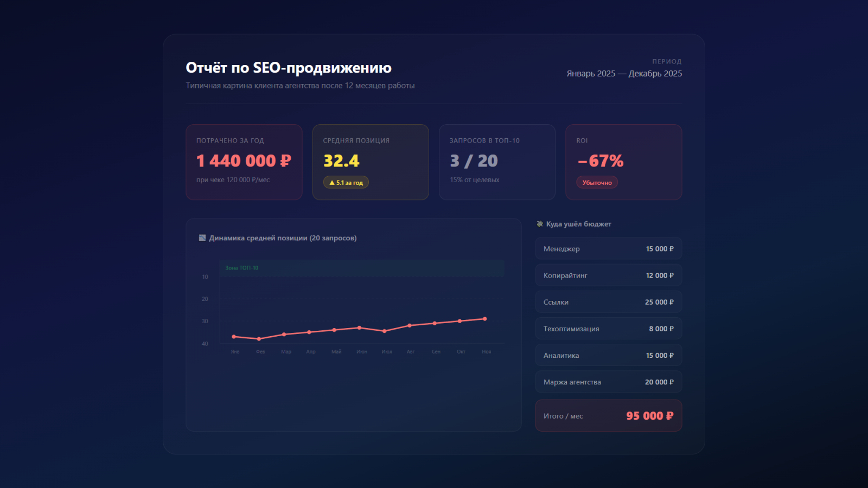Click the date range "Январь 2025 — Декабрь 2025"
The width and height of the screenshot is (868, 488).
tap(624, 74)
